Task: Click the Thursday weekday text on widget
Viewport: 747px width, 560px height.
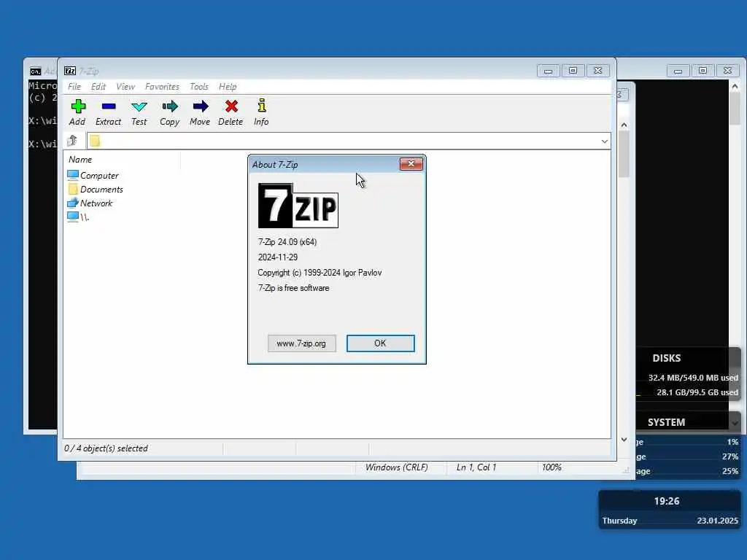Action: pos(619,521)
